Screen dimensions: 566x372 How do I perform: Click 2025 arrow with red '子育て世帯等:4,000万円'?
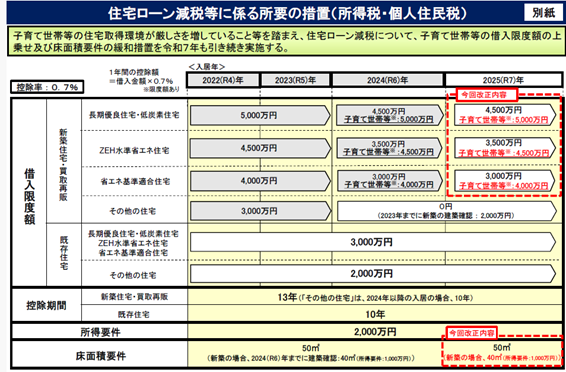pos(504,180)
